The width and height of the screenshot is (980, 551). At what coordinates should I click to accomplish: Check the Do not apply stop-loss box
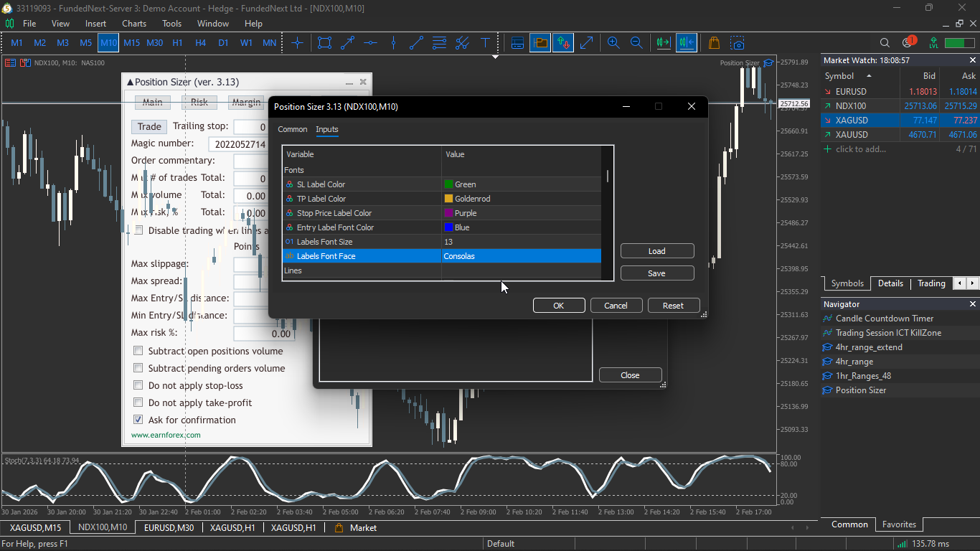pyautogui.click(x=138, y=385)
